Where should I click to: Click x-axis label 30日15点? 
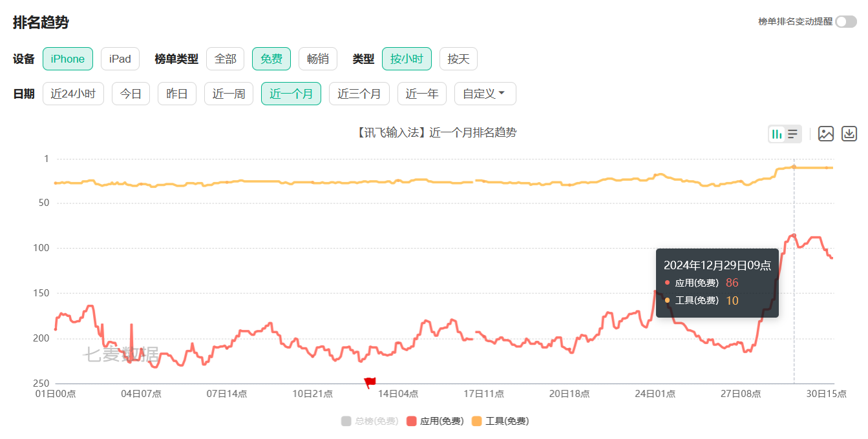click(826, 393)
